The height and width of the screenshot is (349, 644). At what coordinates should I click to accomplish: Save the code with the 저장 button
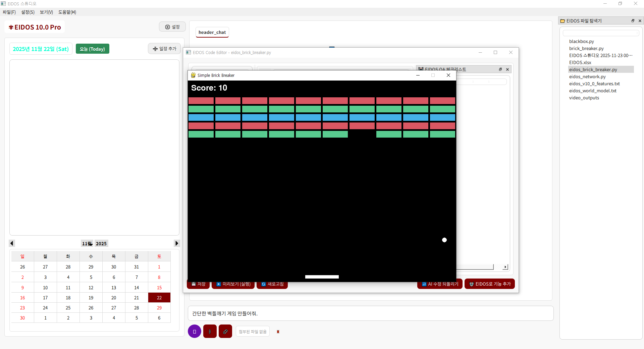pyautogui.click(x=198, y=284)
